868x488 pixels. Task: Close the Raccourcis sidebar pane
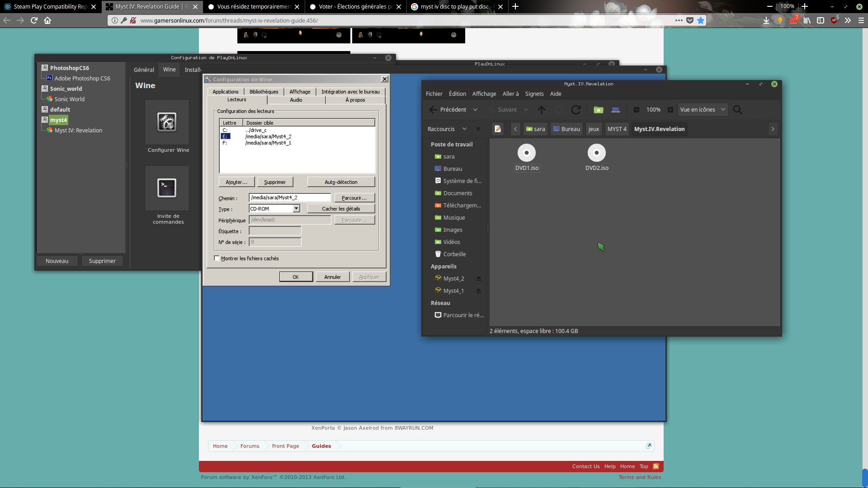pos(478,129)
